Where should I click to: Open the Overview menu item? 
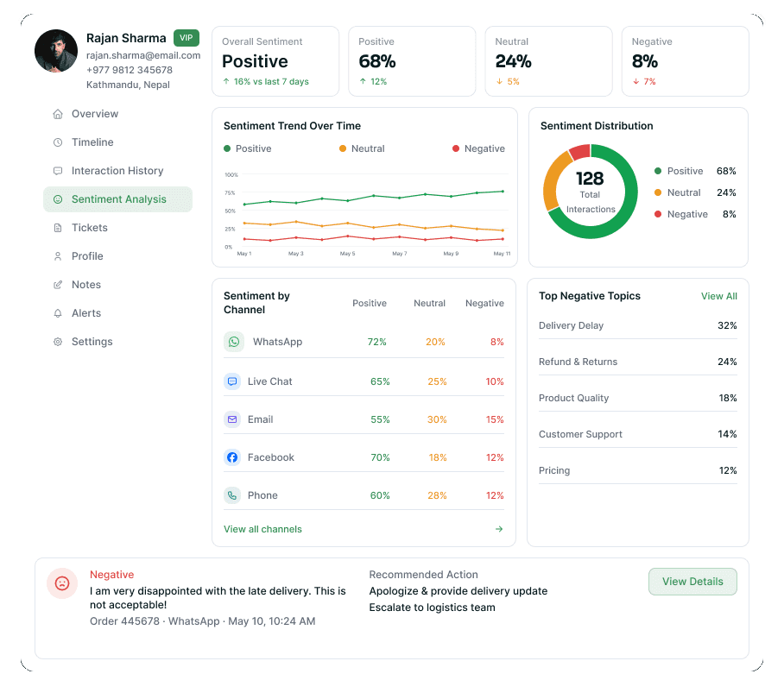tap(118, 114)
